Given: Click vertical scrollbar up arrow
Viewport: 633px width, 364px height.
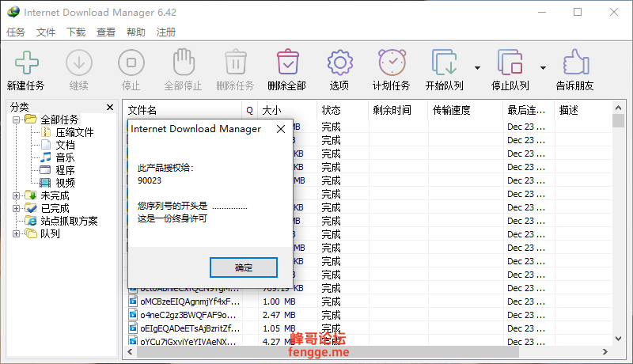Looking at the screenshot, I should (618, 108).
